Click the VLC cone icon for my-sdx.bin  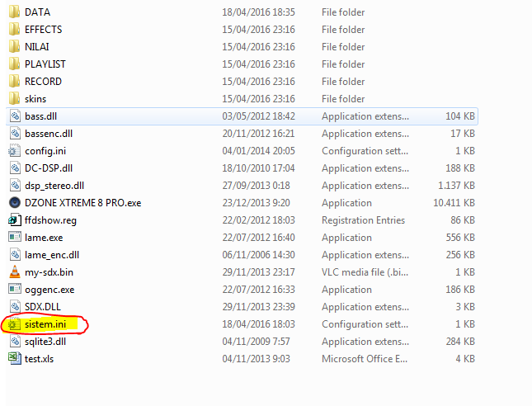(x=15, y=271)
